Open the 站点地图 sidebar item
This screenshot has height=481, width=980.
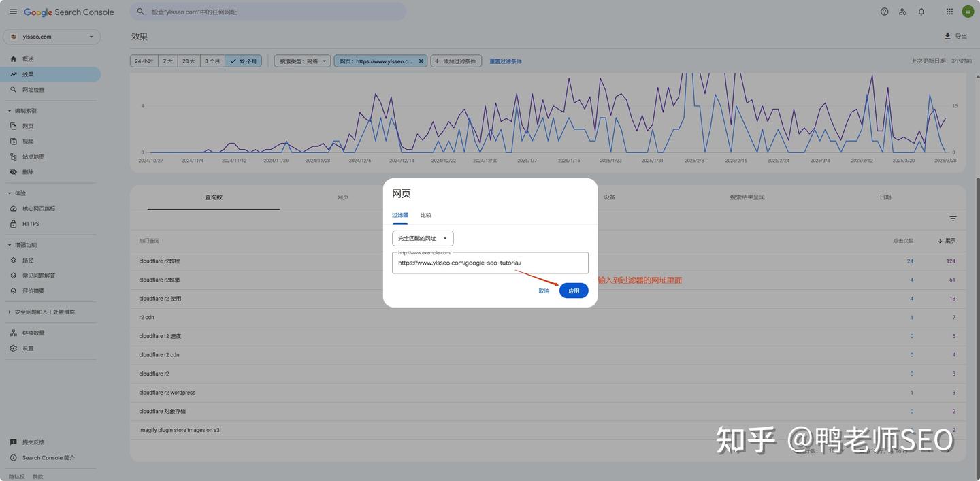pyautogui.click(x=33, y=156)
